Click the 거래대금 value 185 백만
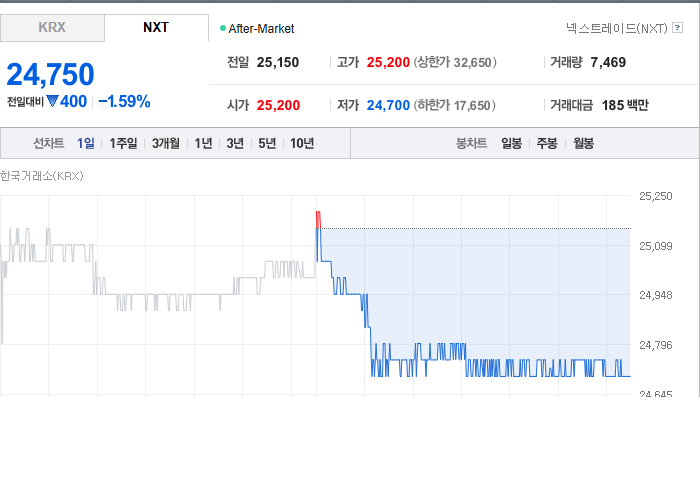The width and height of the screenshot is (700, 490). pyautogui.click(x=625, y=105)
